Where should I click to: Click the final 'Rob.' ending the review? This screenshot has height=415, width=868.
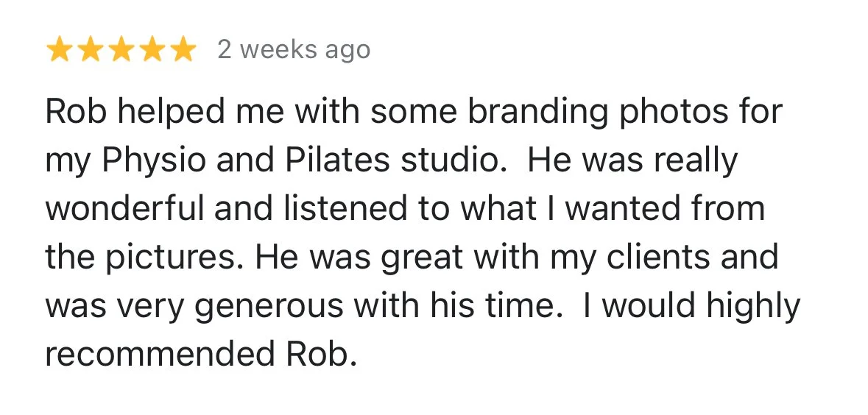point(321,355)
